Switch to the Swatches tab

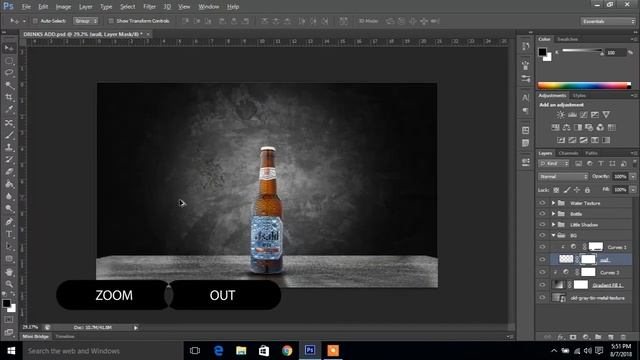point(567,39)
